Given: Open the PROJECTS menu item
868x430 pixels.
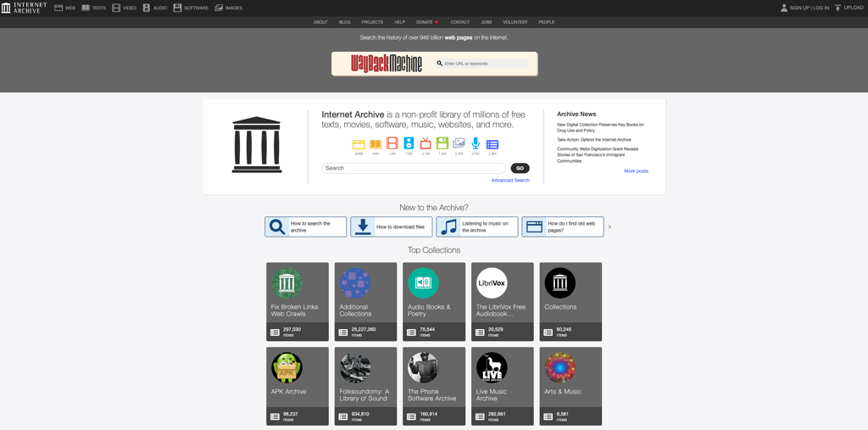Looking at the screenshot, I should click(373, 22).
